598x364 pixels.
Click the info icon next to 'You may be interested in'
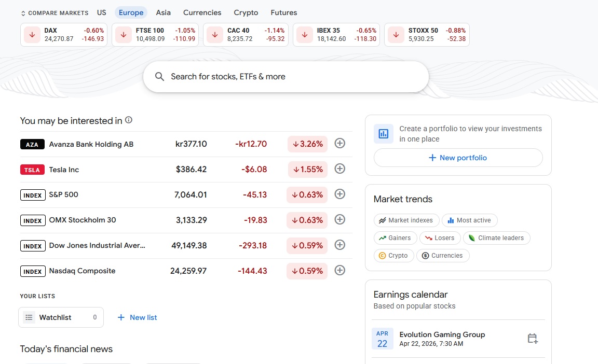pos(129,120)
